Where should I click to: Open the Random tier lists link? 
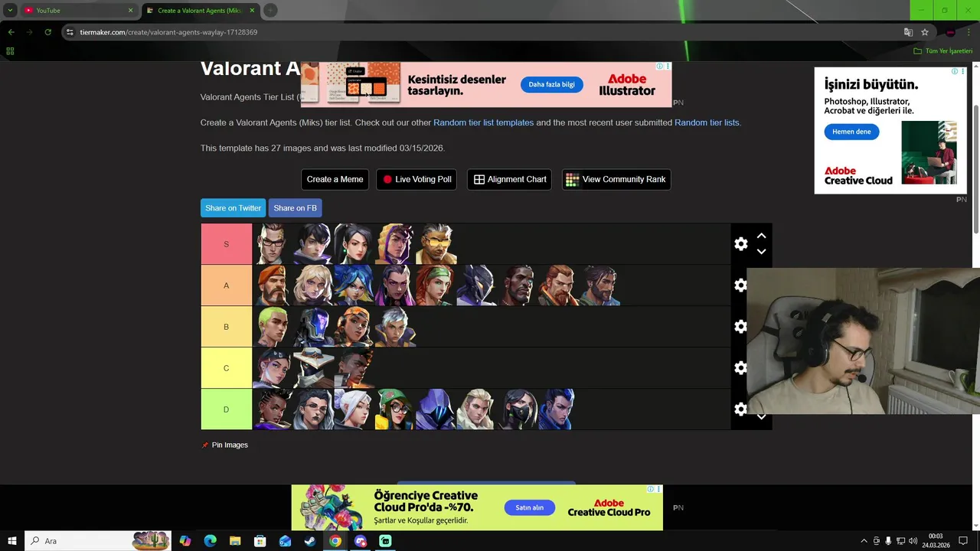pyautogui.click(x=707, y=122)
